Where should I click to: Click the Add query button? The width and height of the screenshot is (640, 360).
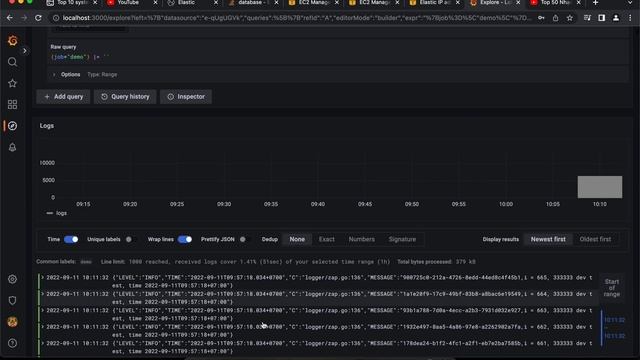(x=63, y=97)
